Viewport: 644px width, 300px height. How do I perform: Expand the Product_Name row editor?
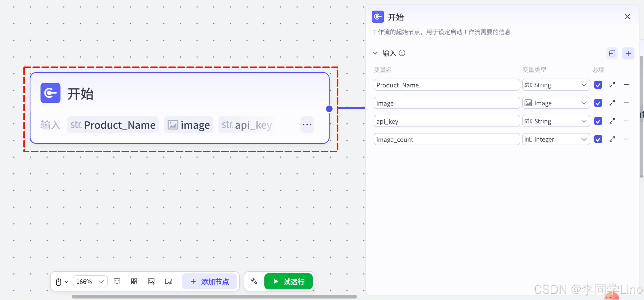pyautogui.click(x=612, y=85)
